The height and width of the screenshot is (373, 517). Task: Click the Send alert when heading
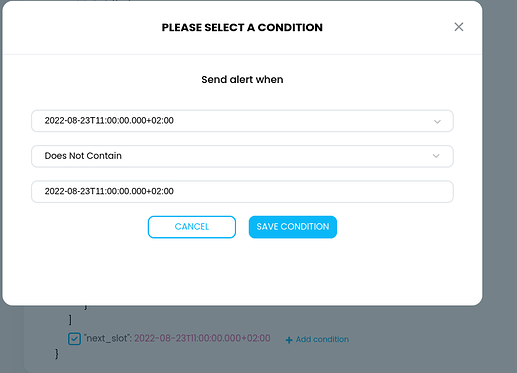(242, 80)
